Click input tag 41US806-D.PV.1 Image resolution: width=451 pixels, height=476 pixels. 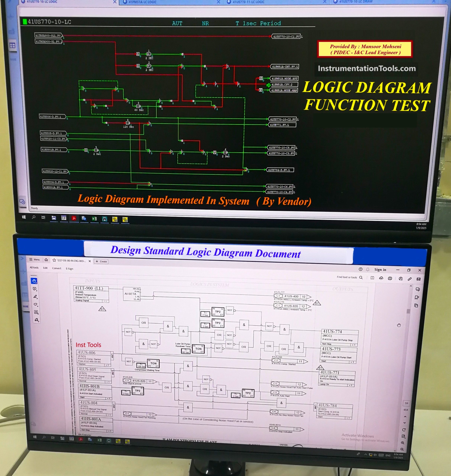(53, 117)
